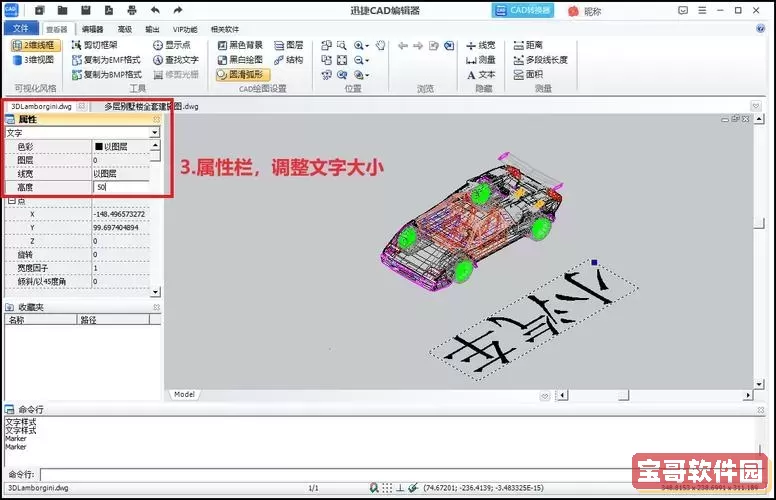Click the 昵称 account button
The image size is (776, 500).
point(584,11)
